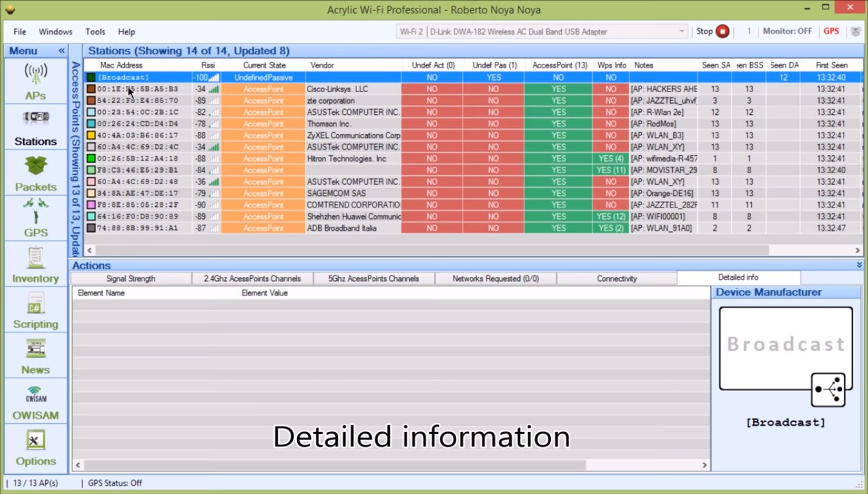Toggle Monitor: OFF mode
868x494 pixels.
[x=787, y=31]
